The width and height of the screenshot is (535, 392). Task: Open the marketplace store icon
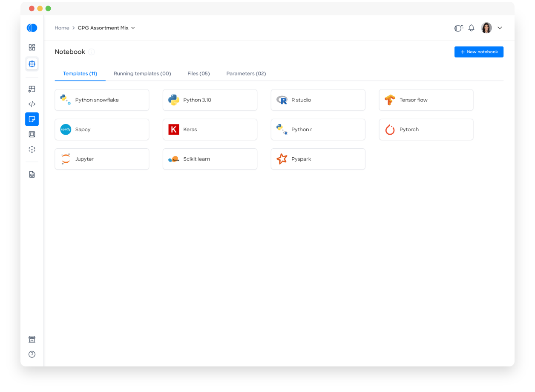[x=32, y=339]
